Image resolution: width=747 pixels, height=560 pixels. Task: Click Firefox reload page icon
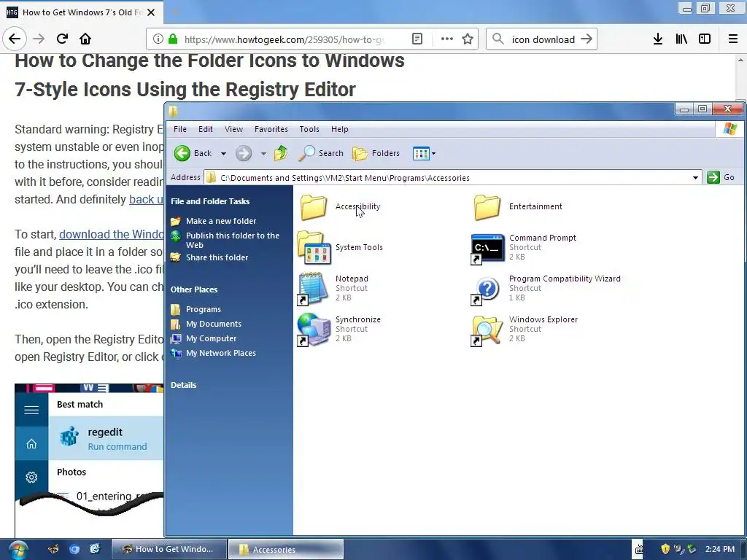coord(62,39)
